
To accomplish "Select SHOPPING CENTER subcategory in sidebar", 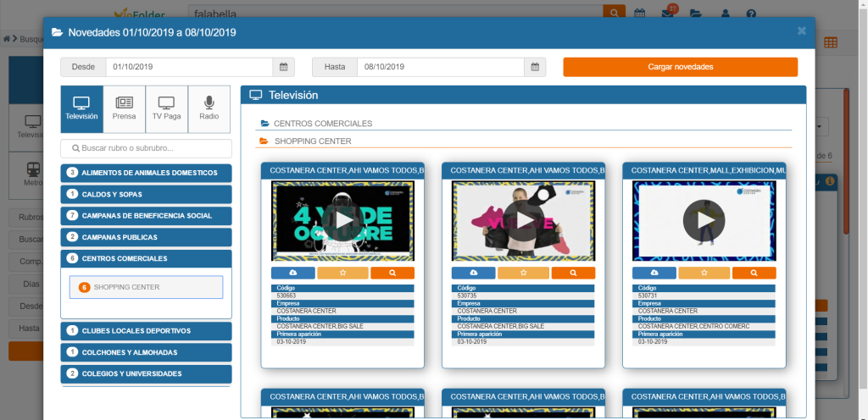I will coord(146,287).
